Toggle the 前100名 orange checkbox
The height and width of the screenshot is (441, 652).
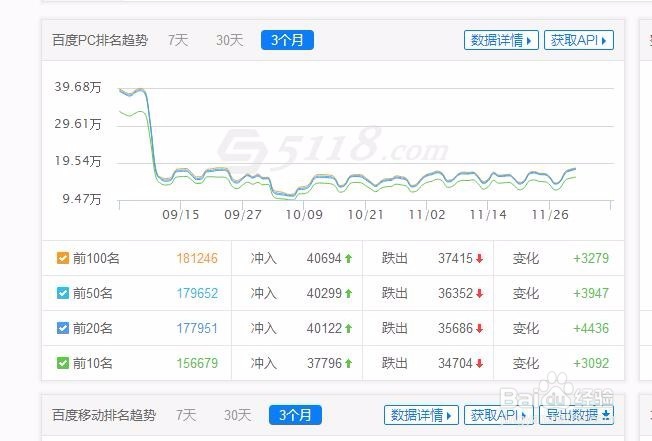pos(63,258)
